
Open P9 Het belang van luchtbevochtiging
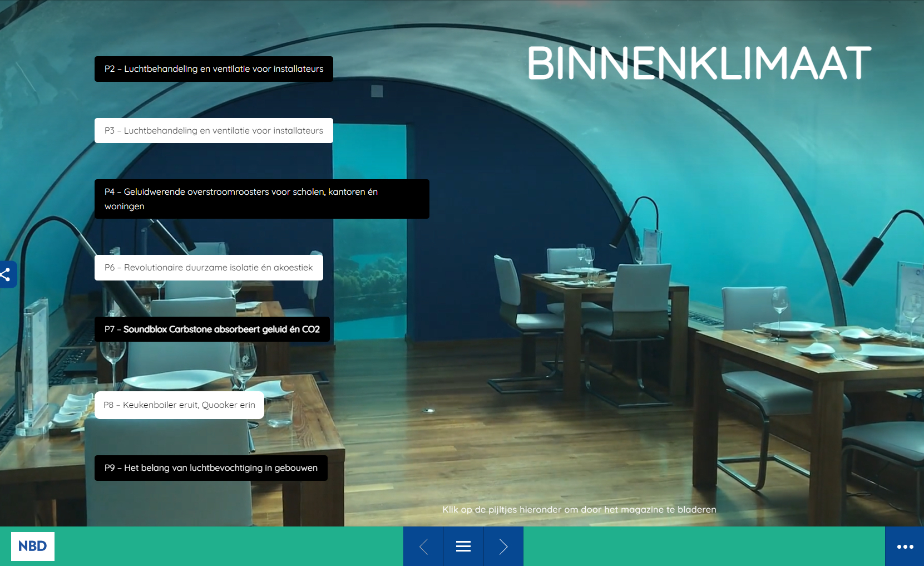[211, 468]
